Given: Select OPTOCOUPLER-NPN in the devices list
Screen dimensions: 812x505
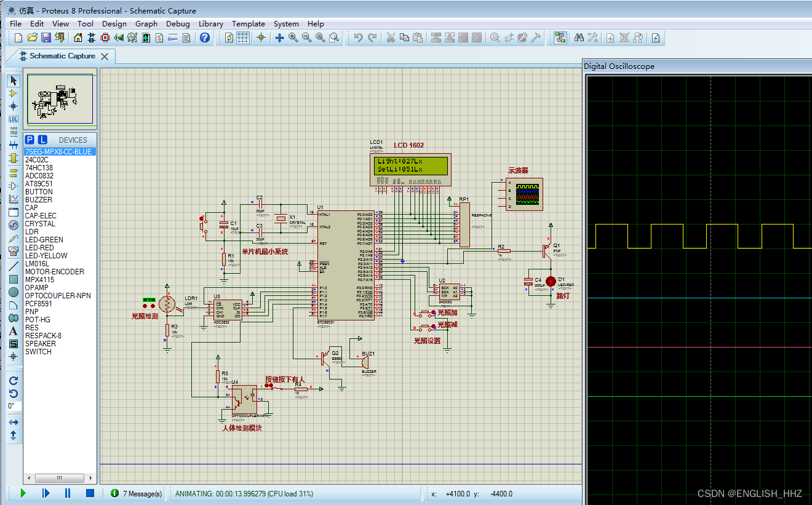Looking at the screenshot, I should (58, 296).
